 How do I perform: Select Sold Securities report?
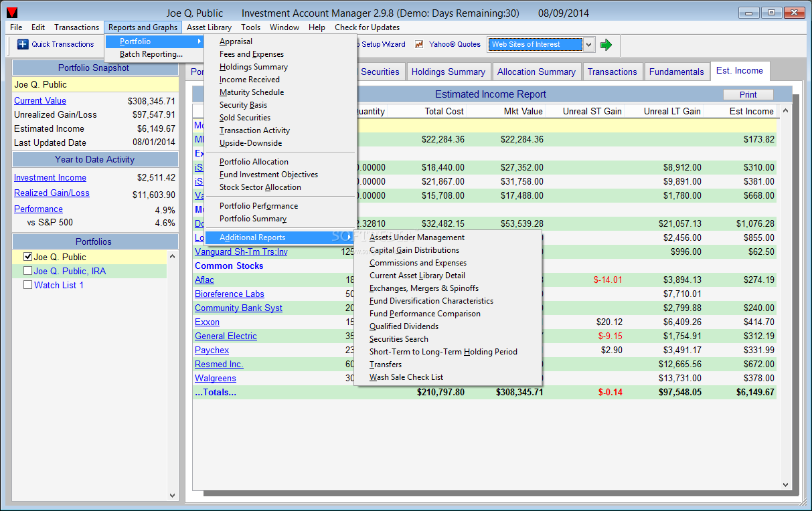245,118
